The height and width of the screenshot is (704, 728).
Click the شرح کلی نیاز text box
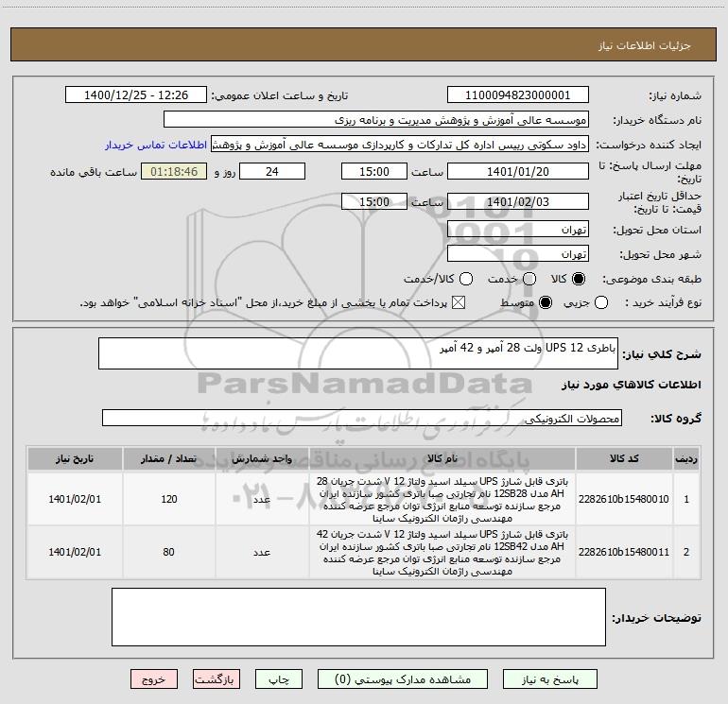(x=358, y=353)
